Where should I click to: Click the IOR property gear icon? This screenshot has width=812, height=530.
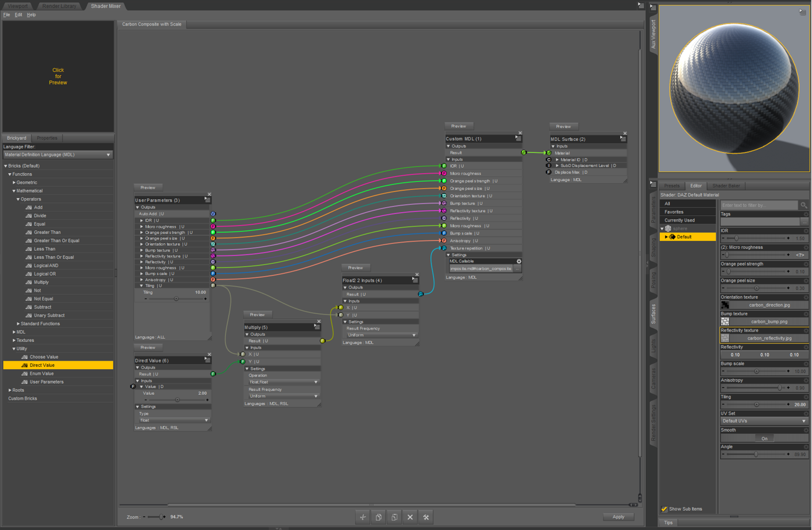(806, 231)
